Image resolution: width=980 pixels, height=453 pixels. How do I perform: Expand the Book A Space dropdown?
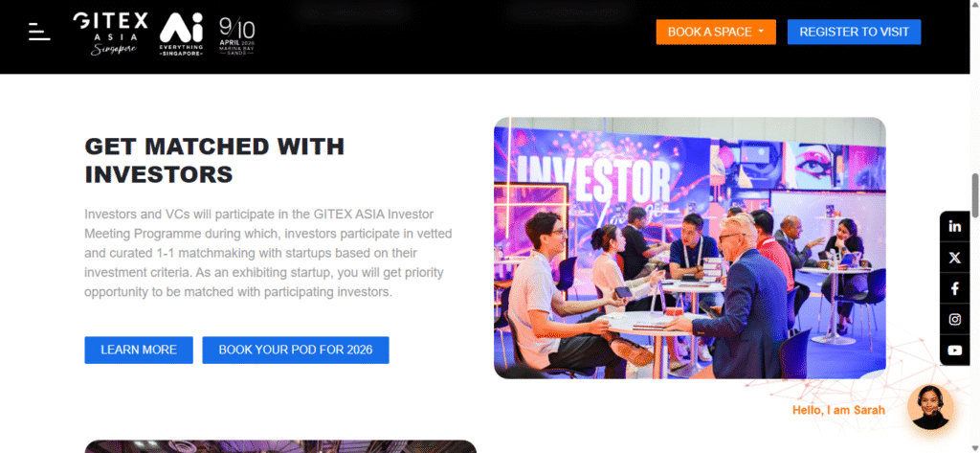[716, 32]
